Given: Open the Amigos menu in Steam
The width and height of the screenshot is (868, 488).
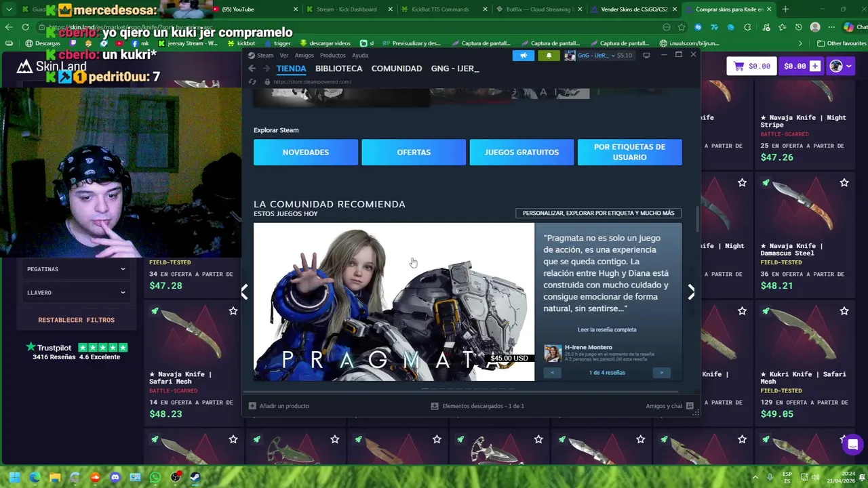Looking at the screenshot, I should click(304, 56).
